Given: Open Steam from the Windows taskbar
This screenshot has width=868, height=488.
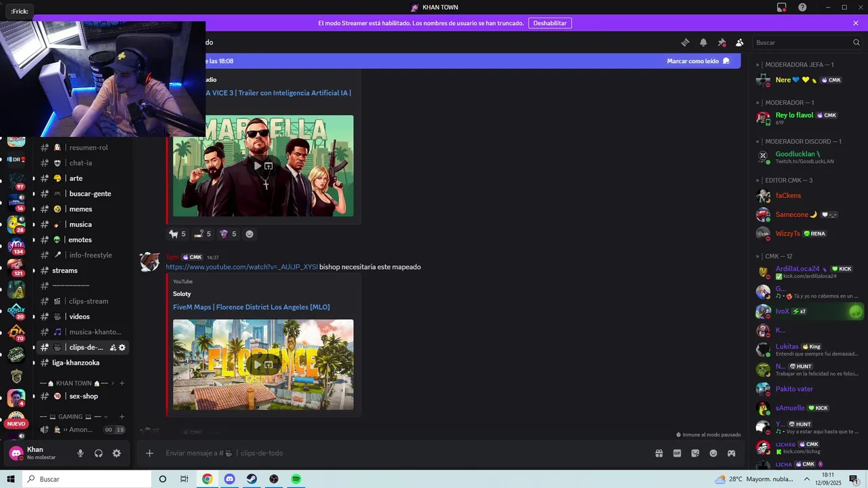Looking at the screenshot, I should click(x=252, y=479).
